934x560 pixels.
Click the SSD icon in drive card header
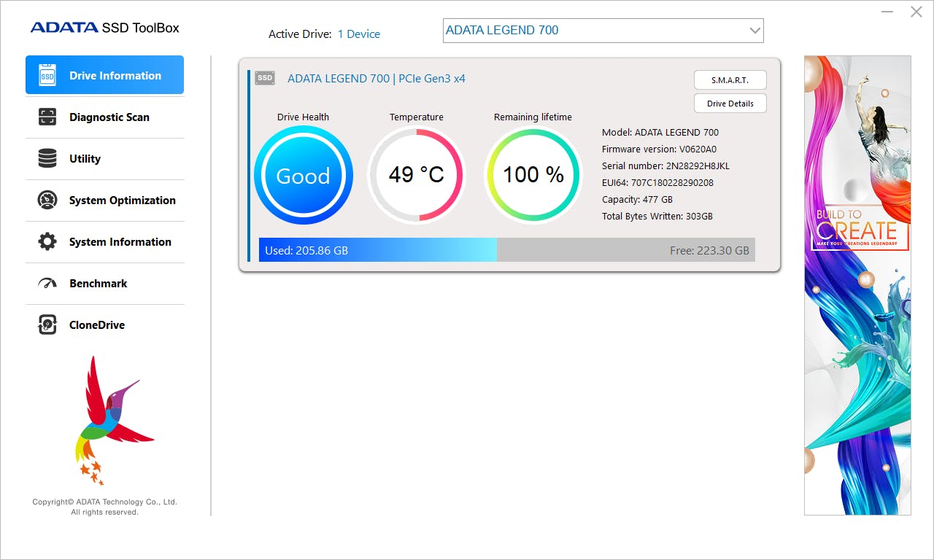pos(265,78)
